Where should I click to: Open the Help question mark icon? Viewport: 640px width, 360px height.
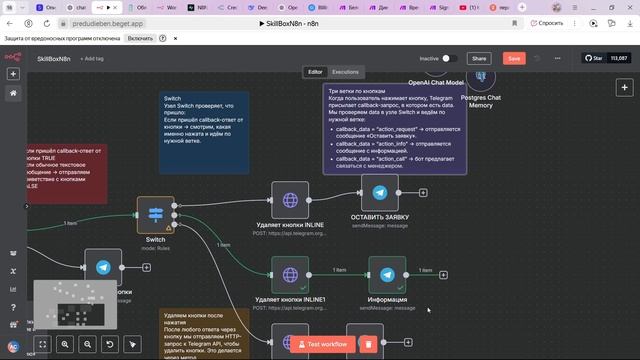click(x=13, y=307)
